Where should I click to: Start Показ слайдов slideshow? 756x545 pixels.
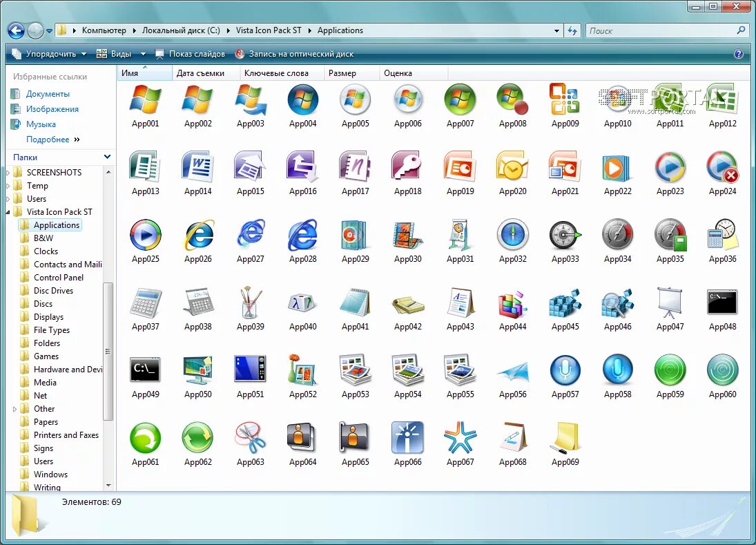click(x=190, y=54)
